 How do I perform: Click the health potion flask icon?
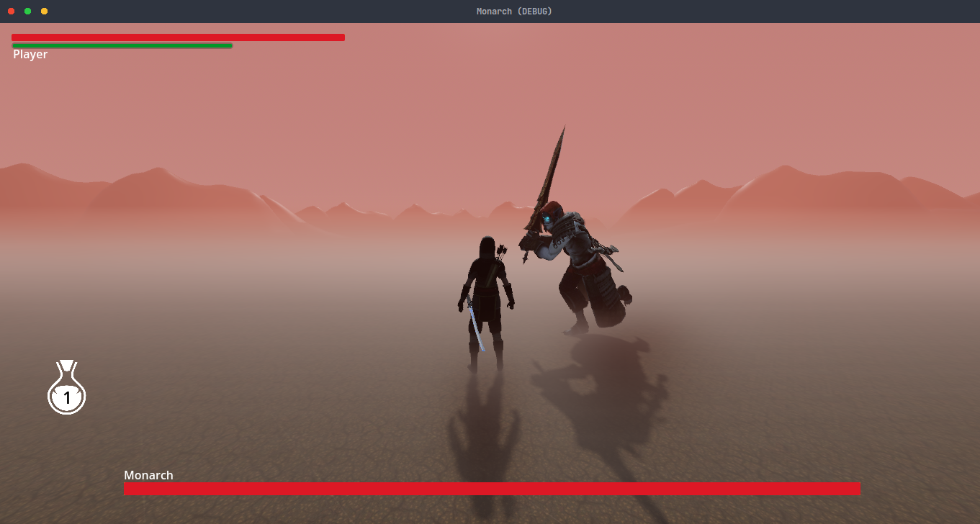pyautogui.click(x=67, y=388)
